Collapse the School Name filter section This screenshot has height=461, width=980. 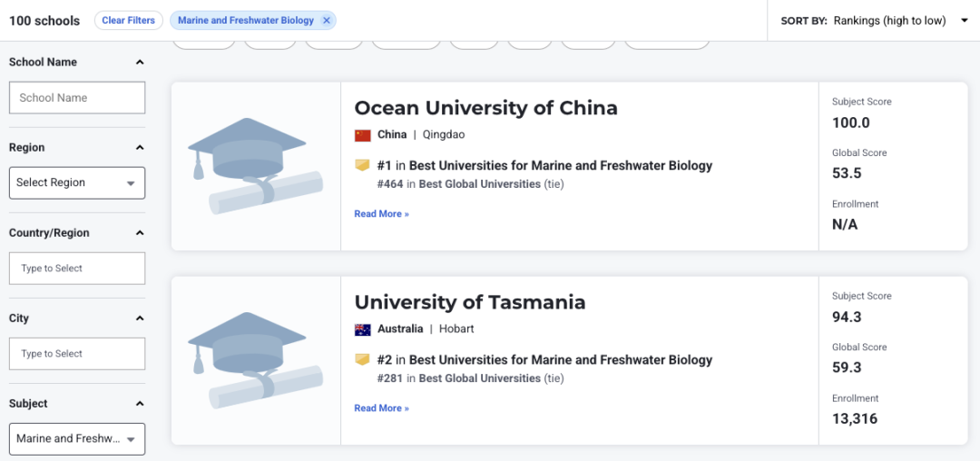[140, 63]
